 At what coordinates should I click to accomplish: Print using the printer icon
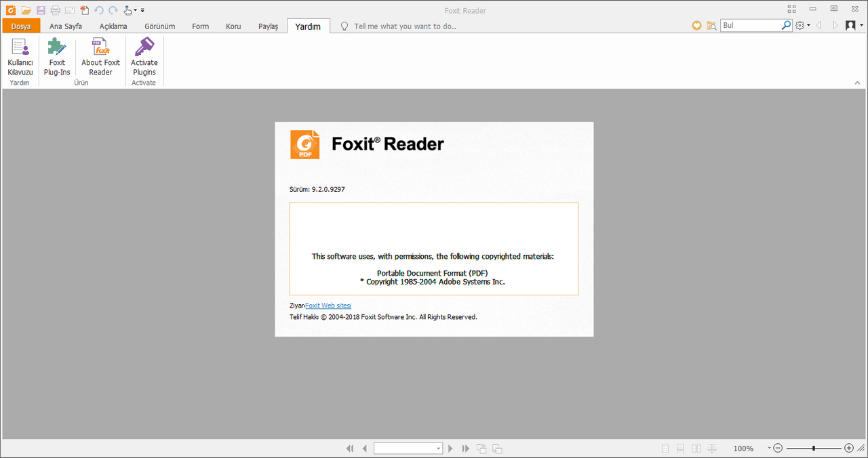pos(56,10)
